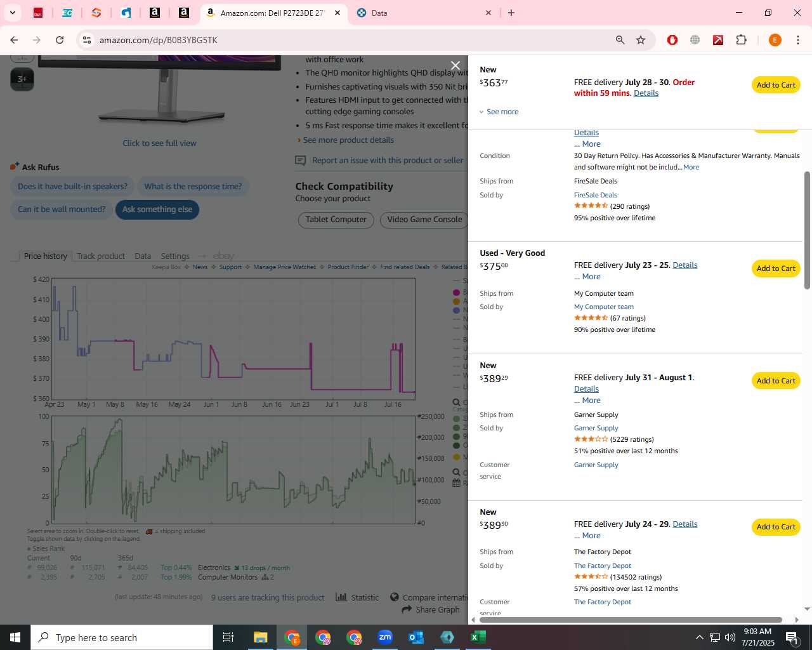Open the Keepa Data tab
The image size is (812, 650).
coord(143,256)
